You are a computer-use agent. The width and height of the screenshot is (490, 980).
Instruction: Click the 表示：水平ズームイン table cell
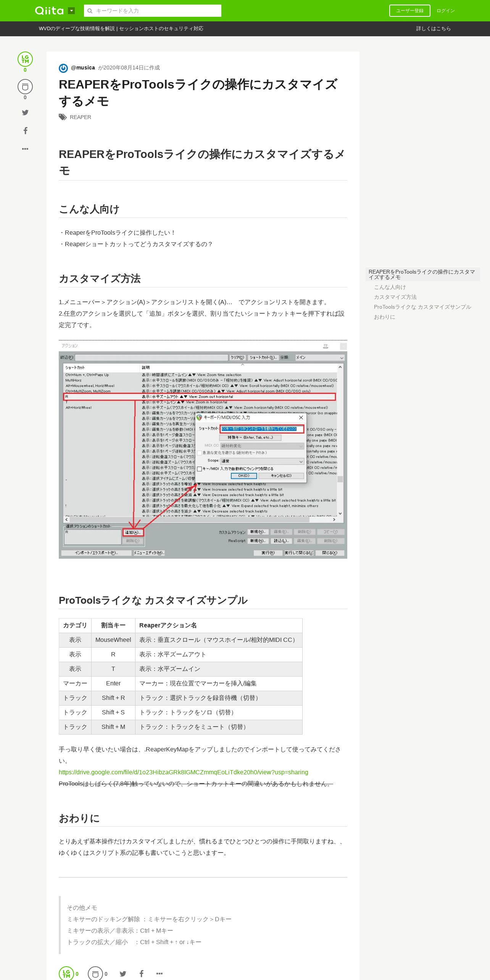[219, 669]
